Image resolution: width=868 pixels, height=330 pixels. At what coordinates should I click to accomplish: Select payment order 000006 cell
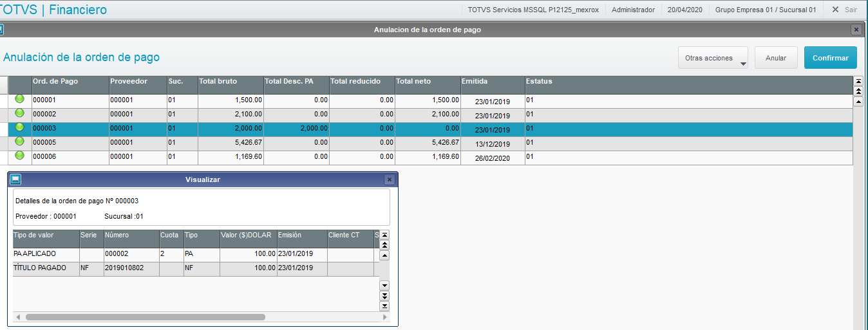[70, 158]
